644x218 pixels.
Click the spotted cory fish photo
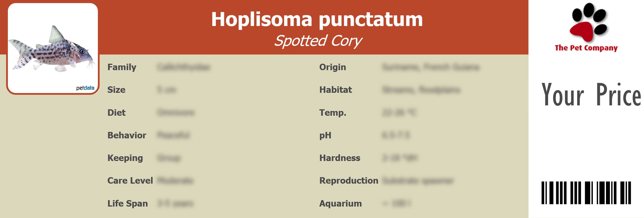coord(53,50)
